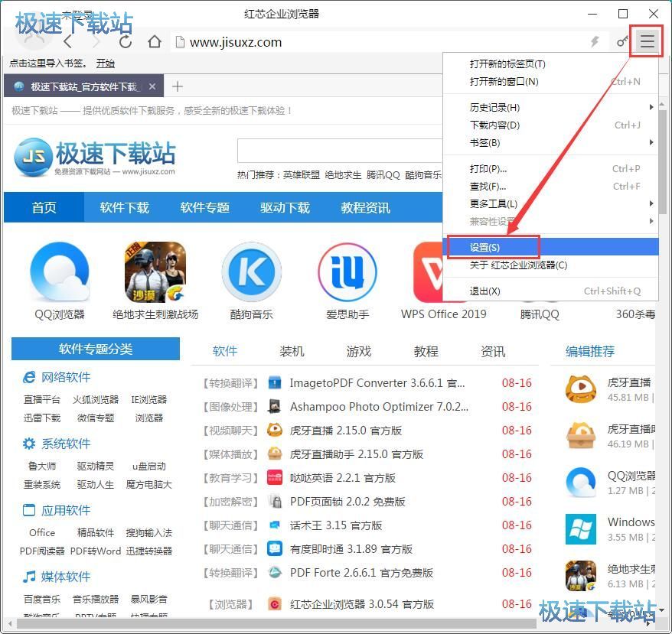This screenshot has height=634, width=672.
Task: Select 打开新的窗口(N) menu item
Action: [x=551, y=81]
